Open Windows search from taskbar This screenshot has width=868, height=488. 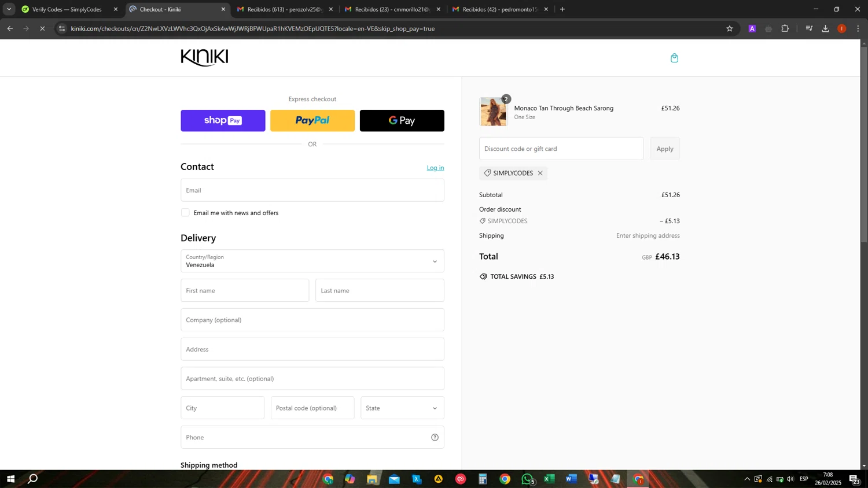33,479
